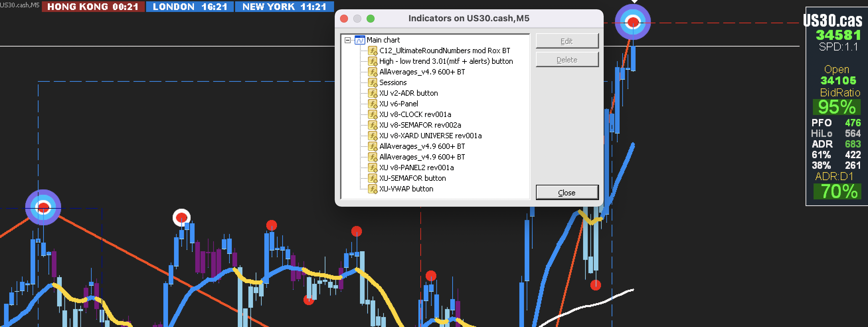Click XU-VWAP button indicator icon
868x327 pixels.
[372, 189]
